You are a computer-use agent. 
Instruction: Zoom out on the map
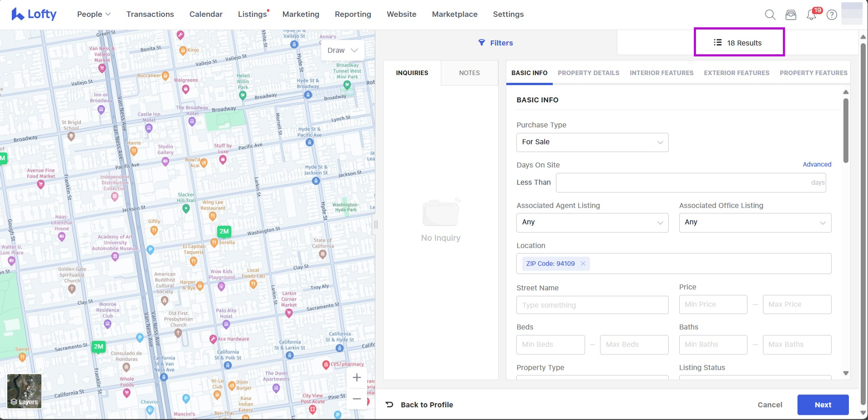click(357, 399)
